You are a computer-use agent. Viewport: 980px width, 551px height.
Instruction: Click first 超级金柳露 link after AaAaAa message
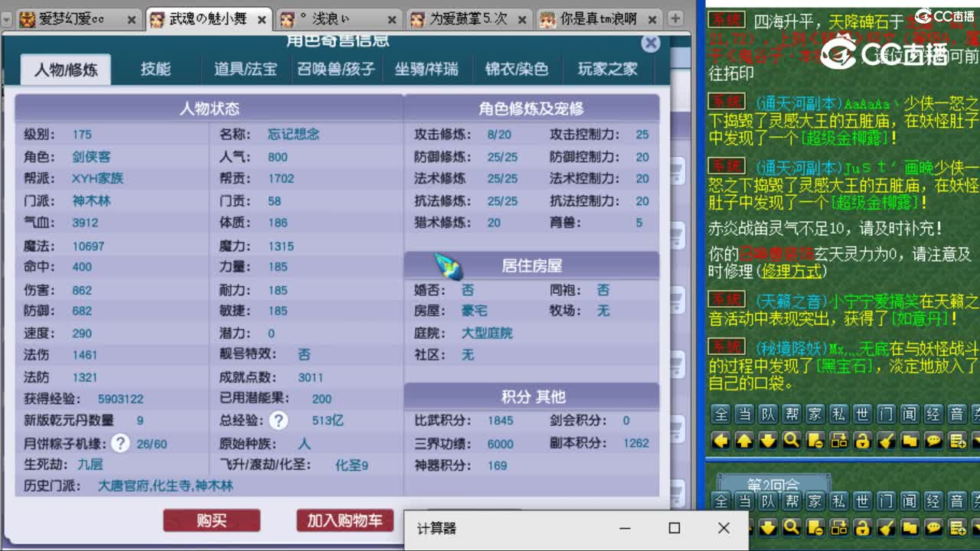tap(844, 139)
